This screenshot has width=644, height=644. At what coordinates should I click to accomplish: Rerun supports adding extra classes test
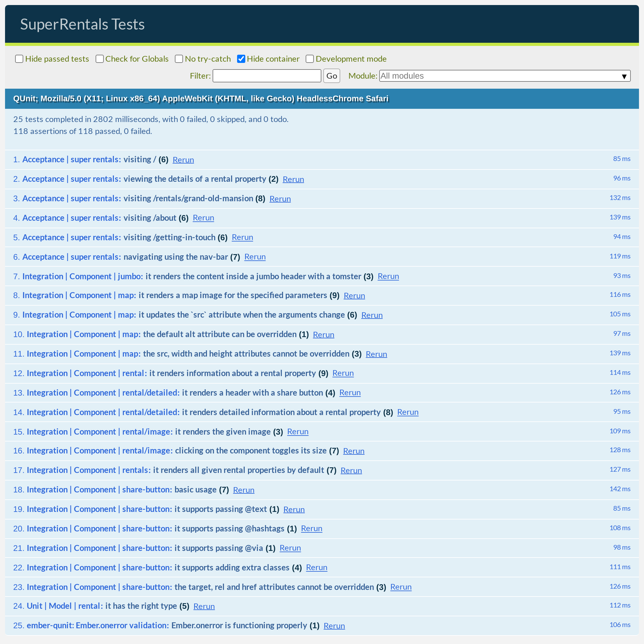(317, 568)
